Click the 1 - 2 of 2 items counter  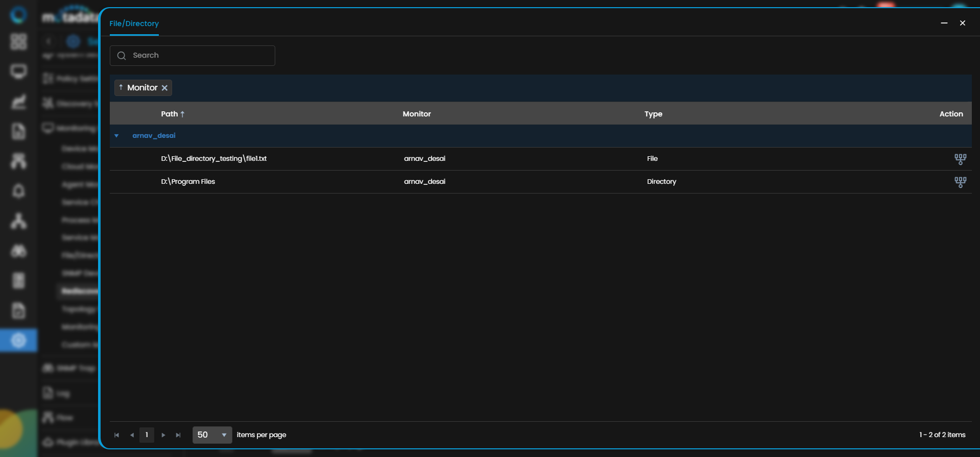pos(942,435)
